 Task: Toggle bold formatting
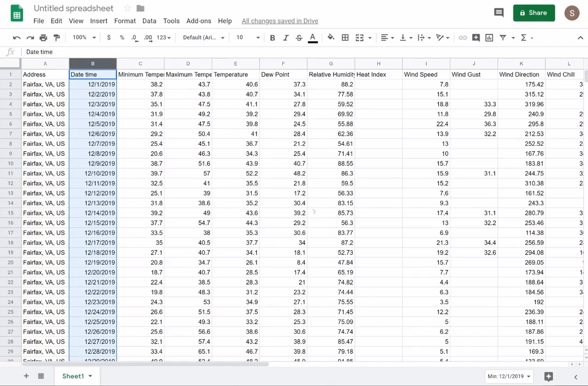(272, 38)
